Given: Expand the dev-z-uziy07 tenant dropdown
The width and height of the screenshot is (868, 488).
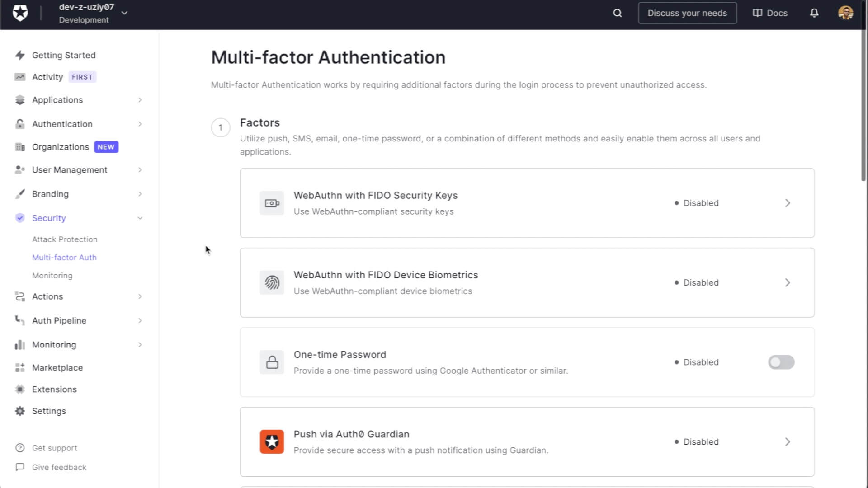Looking at the screenshot, I should pyautogui.click(x=124, y=13).
